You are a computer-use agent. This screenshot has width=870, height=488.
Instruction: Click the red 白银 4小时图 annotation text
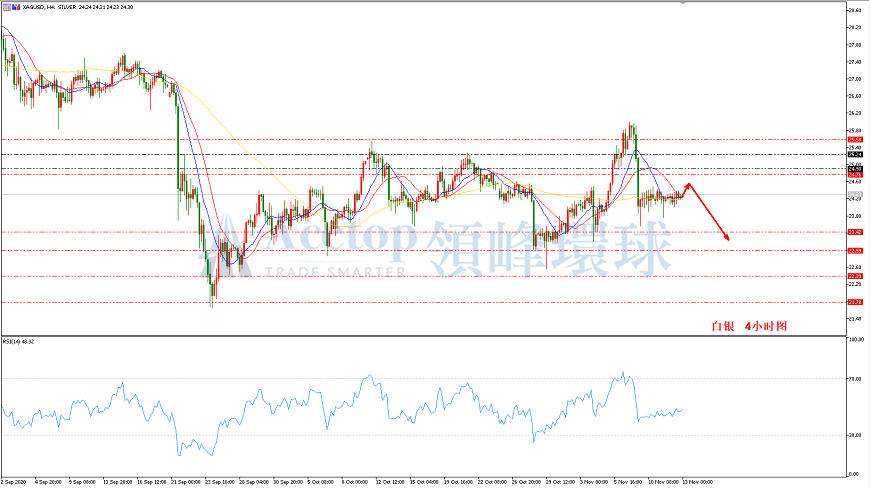tap(749, 326)
